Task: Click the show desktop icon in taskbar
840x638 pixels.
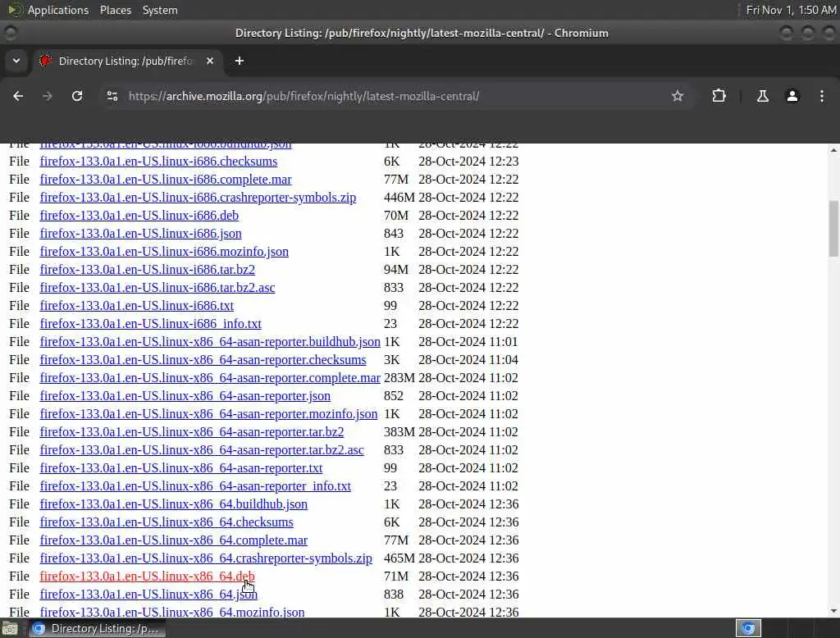Action: pyautogui.click(x=10, y=628)
